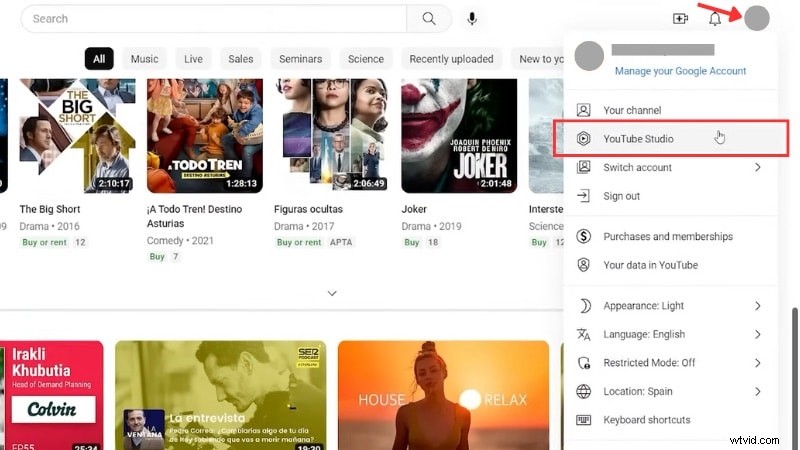Select Recently uploaded filter chip
Viewport: 800px width, 450px height.
[452, 59]
